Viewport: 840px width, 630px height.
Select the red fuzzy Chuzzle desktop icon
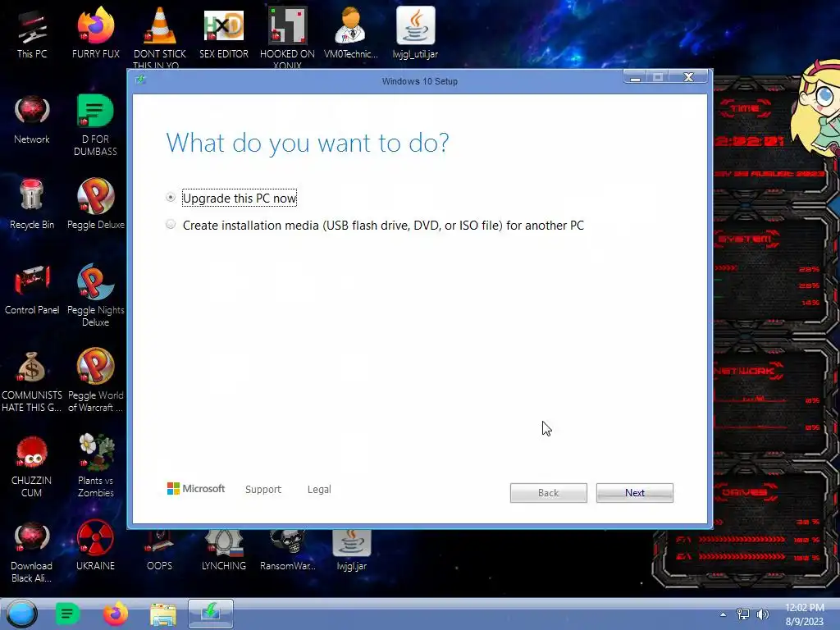point(32,466)
